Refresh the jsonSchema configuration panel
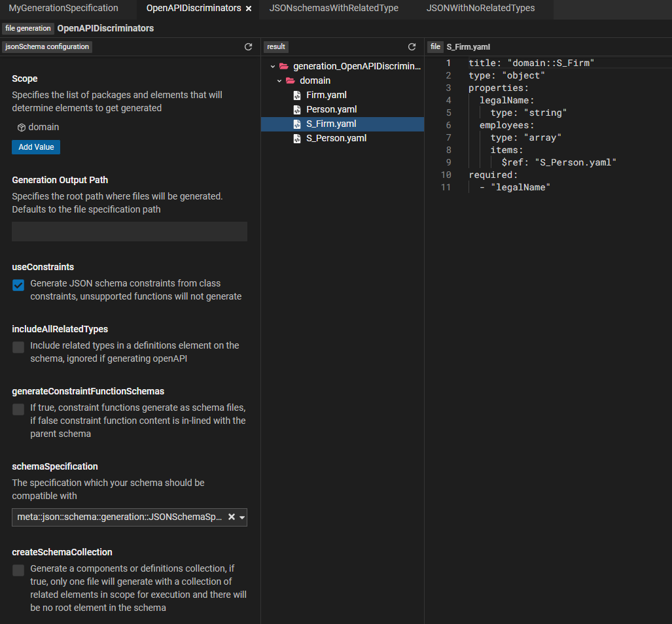 pyautogui.click(x=248, y=46)
